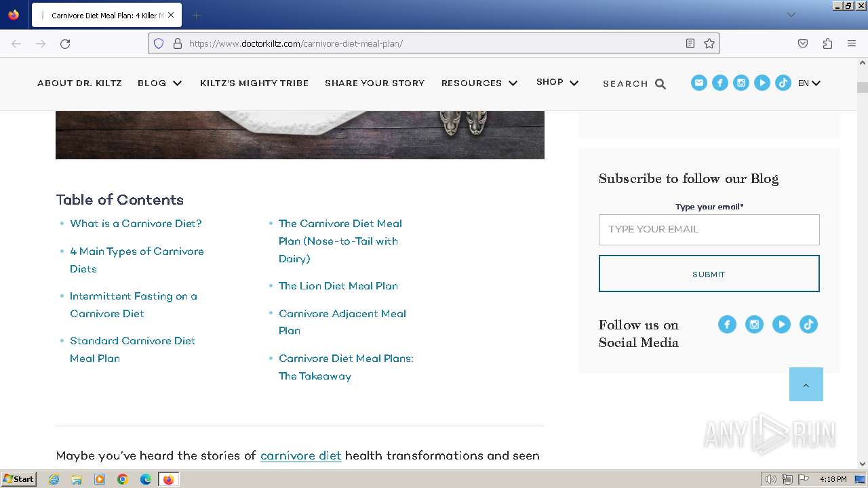Jump to Standard Carnivore Diet Meal Plan
868x488 pixels.
point(133,350)
